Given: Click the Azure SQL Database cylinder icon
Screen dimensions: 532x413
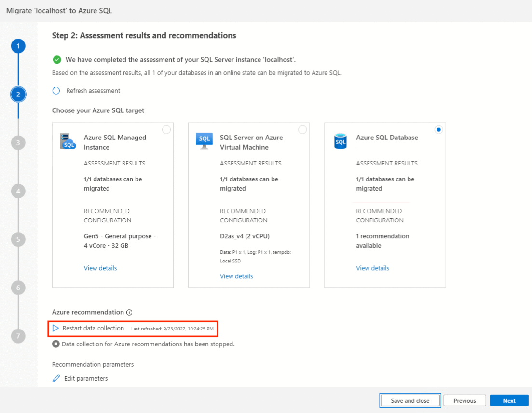Looking at the screenshot, I should (x=341, y=141).
